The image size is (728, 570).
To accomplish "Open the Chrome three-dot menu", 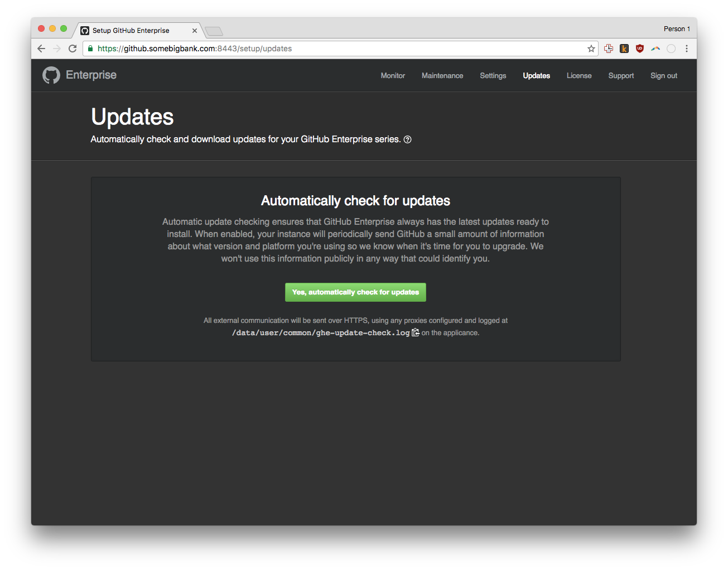I will click(x=687, y=49).
